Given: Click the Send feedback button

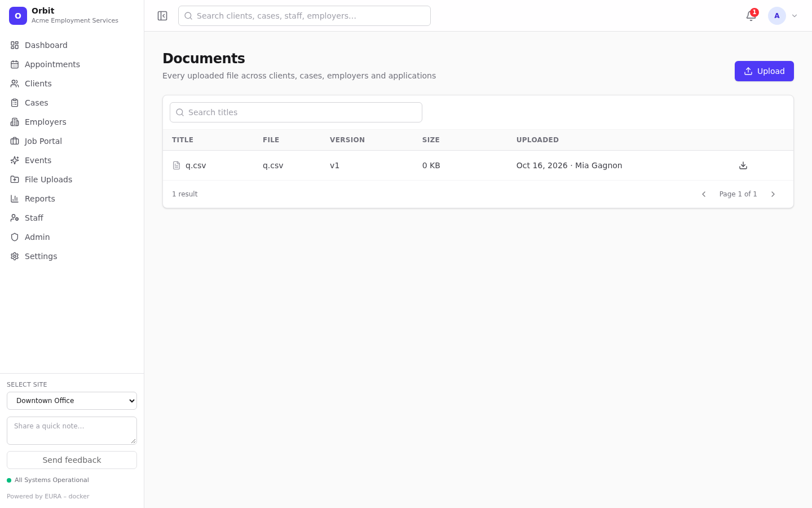Looking at the screenshot, I should [x=72, y=460].
